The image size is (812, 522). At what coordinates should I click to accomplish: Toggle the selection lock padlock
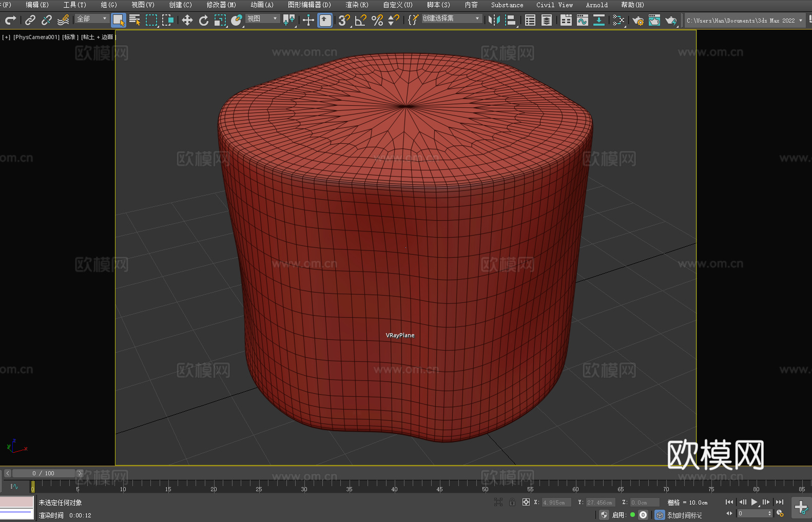512,502
